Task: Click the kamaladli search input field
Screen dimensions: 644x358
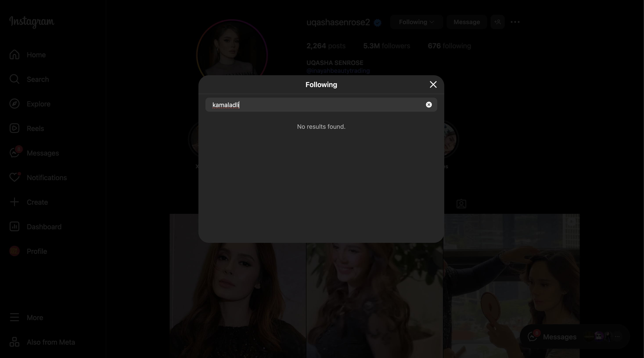Action: pyautogui.click(x=315, y=105)
